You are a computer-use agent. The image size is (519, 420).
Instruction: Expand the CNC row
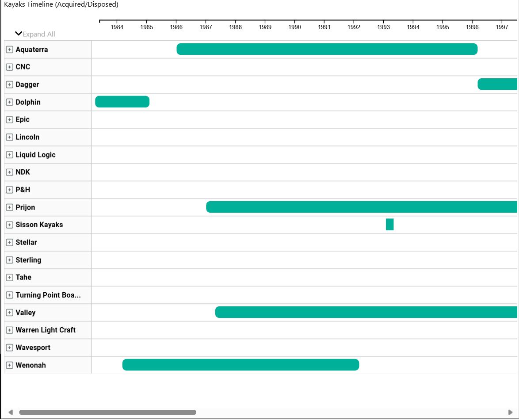(10, 67)
